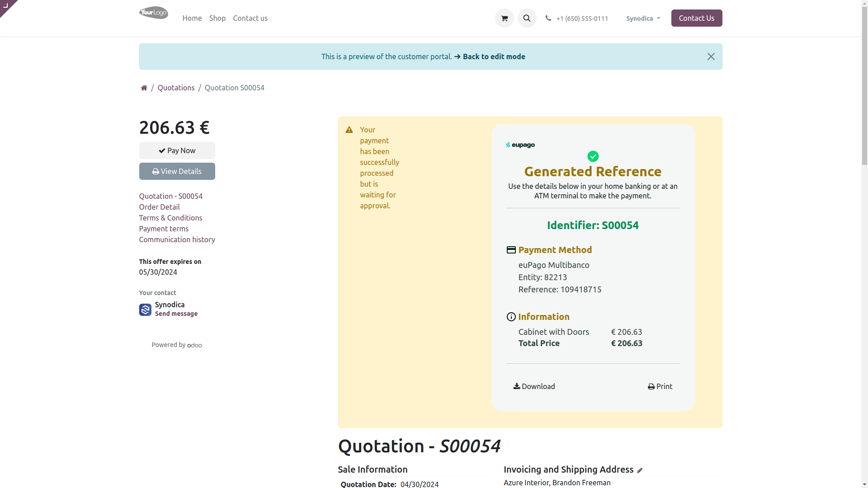The width and height of the screenshot is (868, 488).
Task: Click the phone number +1 (650) 555-0111
Action: 582,19
